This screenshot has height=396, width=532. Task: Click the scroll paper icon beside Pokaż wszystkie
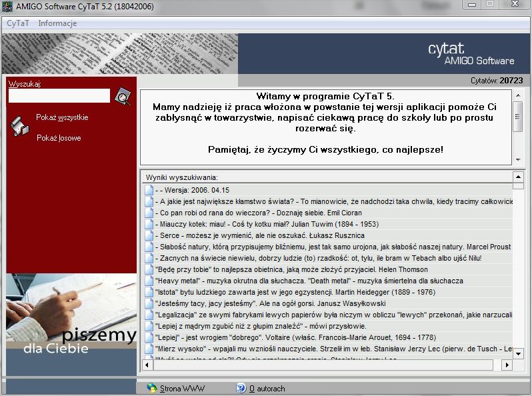pos(19,126)
